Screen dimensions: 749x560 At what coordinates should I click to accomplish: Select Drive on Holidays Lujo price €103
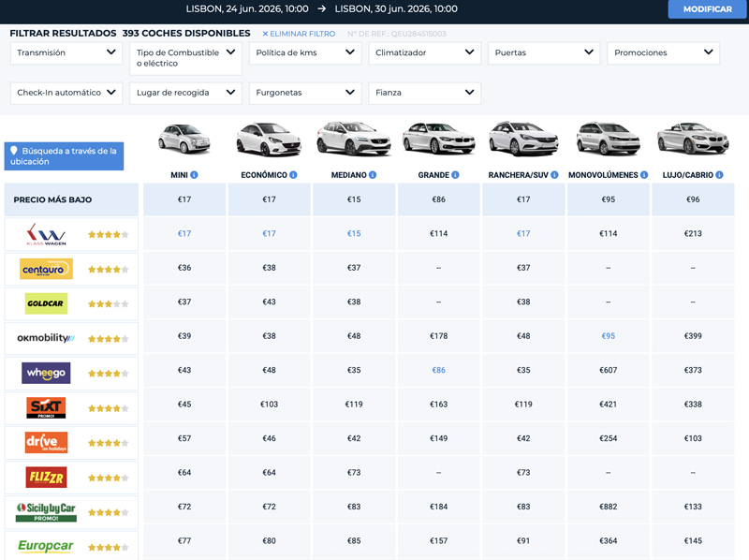pyautogui.click(x=693, y=438)
